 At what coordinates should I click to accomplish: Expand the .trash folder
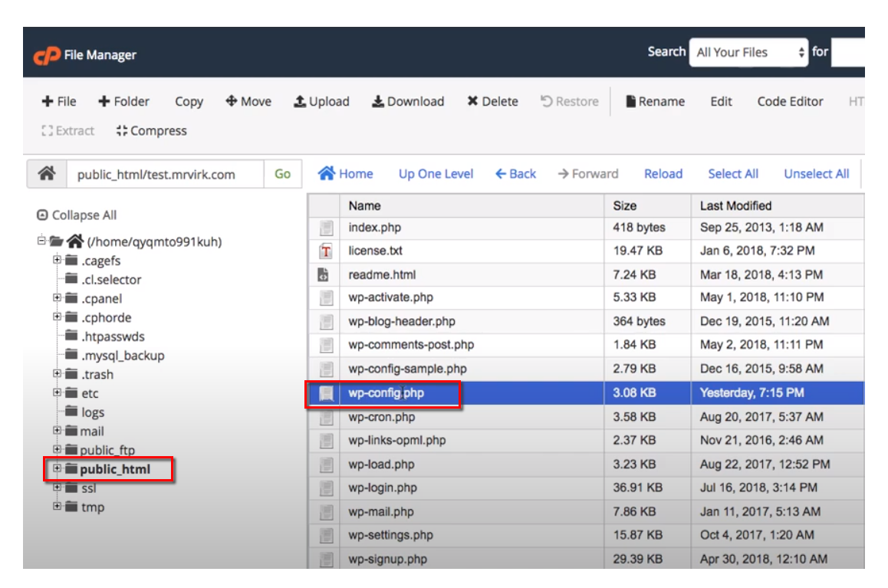click(x=58, y=373)
